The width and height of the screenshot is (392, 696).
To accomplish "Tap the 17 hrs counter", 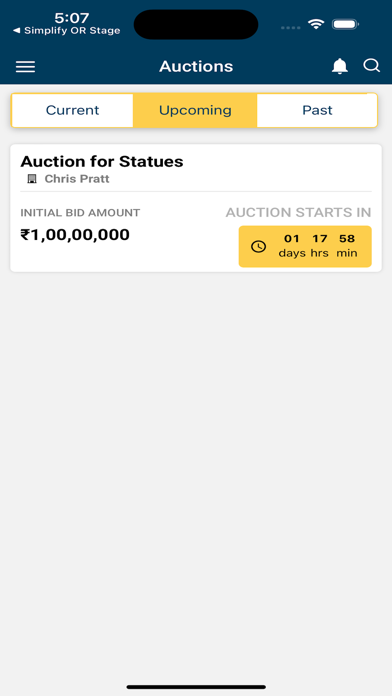I will point(320,246).
